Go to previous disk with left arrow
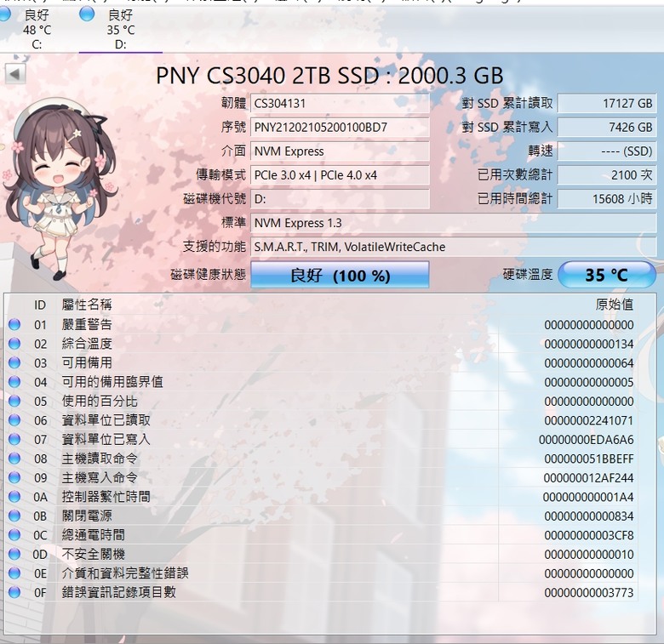Viewport: 664px width, 644px height. click(15, 74)
